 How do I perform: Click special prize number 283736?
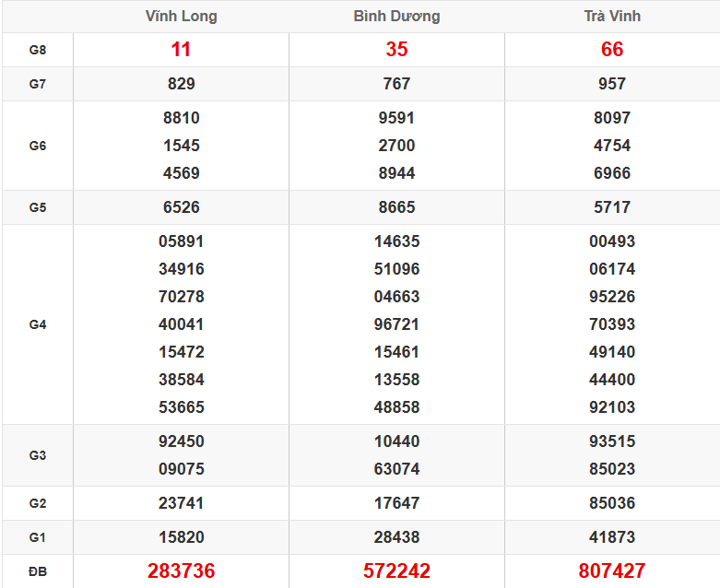181,571
